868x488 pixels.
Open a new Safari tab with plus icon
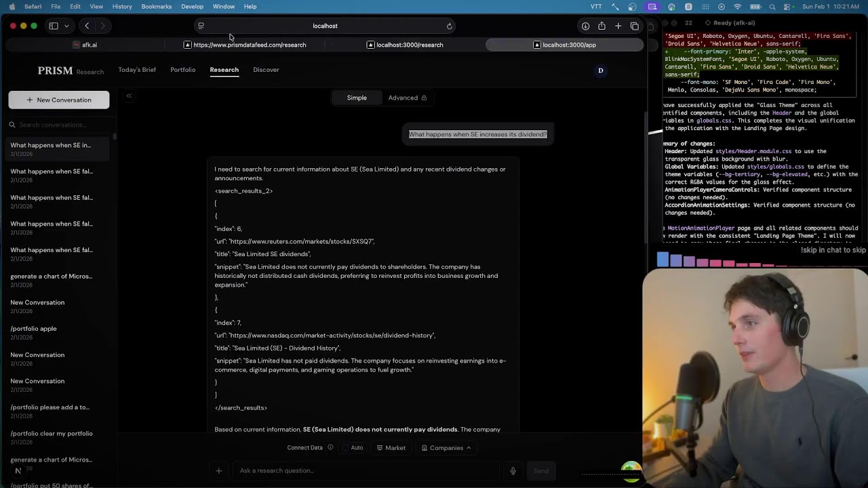(x=618, y=26)
